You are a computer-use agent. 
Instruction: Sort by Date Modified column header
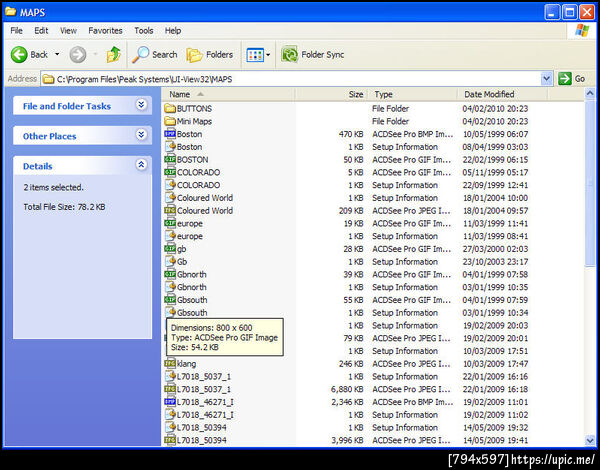tap(502, 94)
